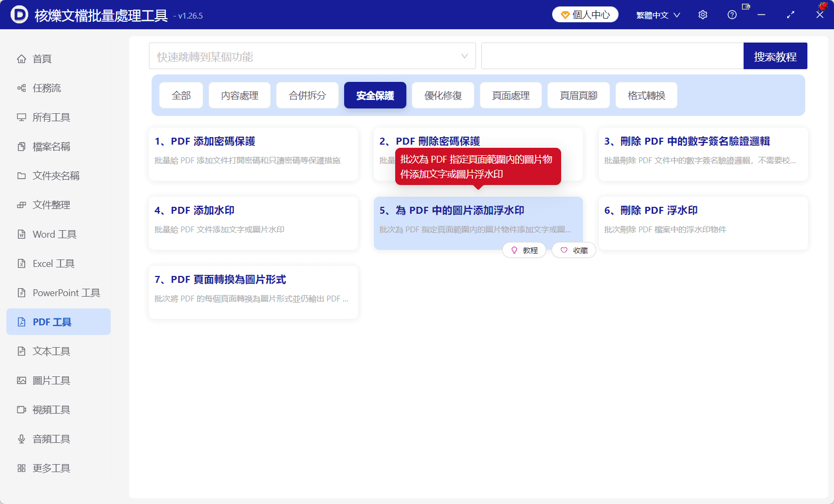
Task: Click the 教程 tutorial button
Action: 524,250
